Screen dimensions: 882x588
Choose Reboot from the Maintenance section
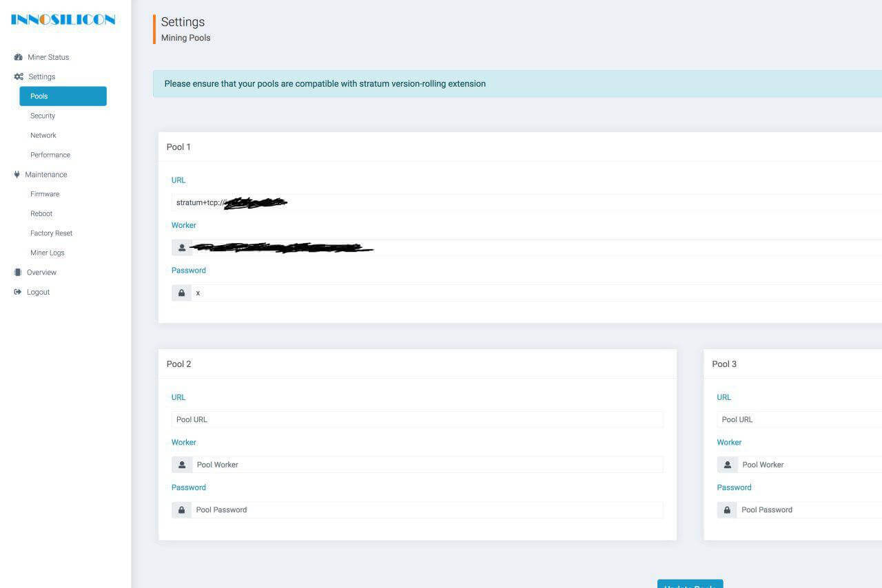(x=41, y=213)
